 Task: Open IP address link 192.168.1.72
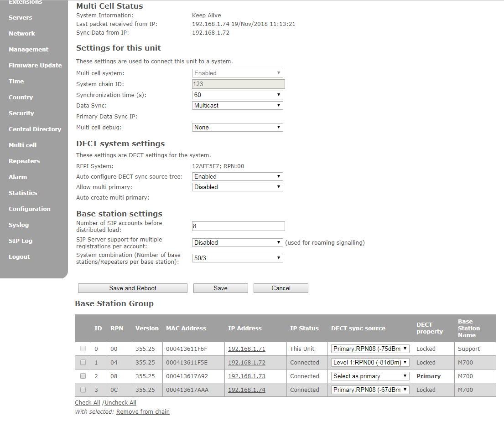[247, 362]
